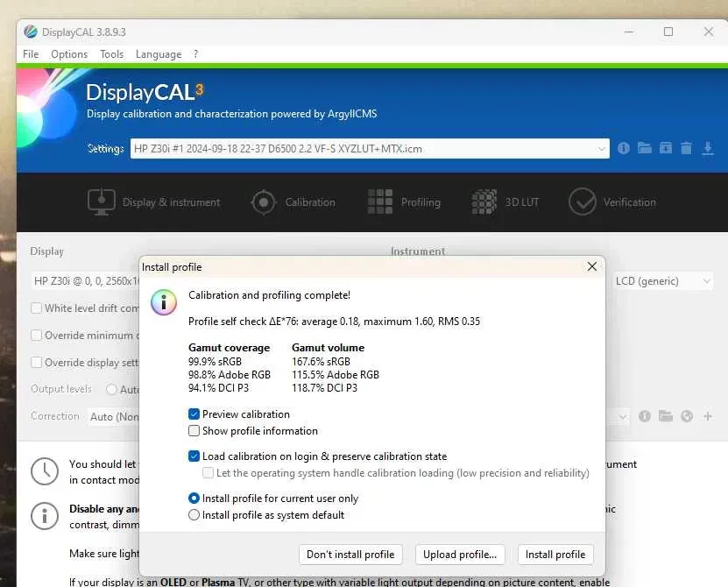Open the Correction Auto dropdown
This screenshot has height=587, width=728.
(x=113, y=416)
